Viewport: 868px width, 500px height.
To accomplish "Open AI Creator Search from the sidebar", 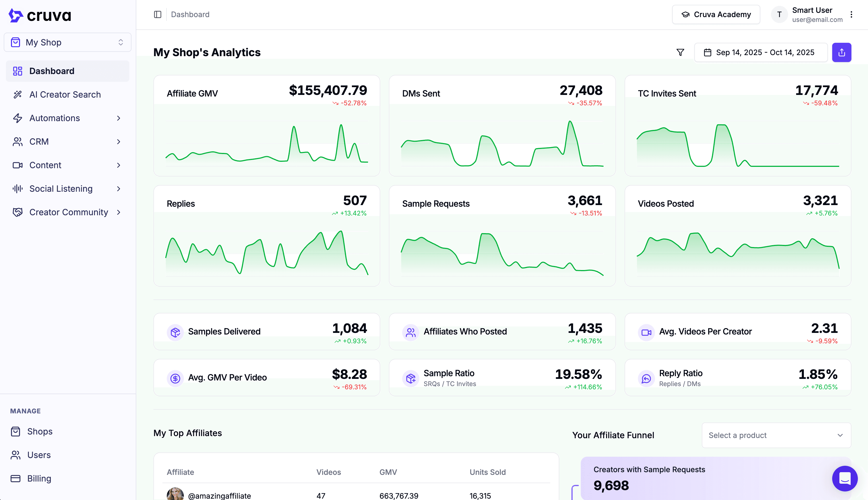I will [x=65, y=94].
